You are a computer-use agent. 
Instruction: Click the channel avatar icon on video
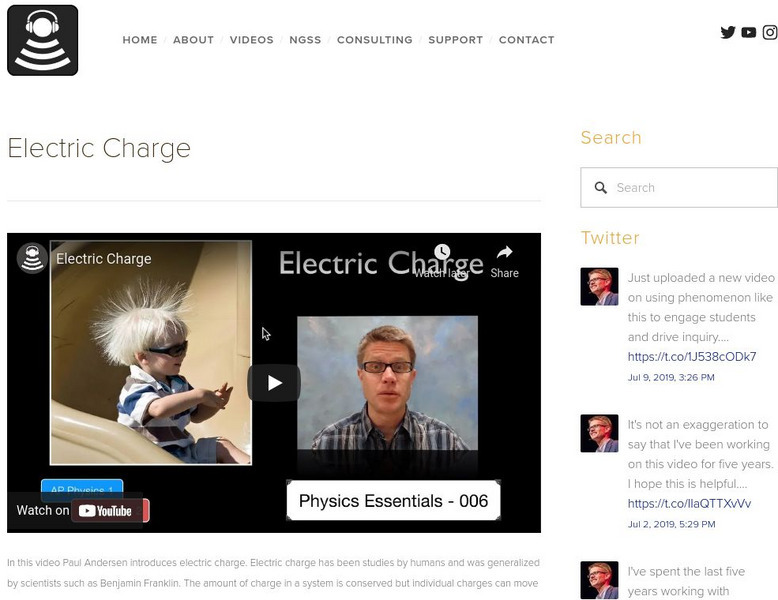point(32,258)
